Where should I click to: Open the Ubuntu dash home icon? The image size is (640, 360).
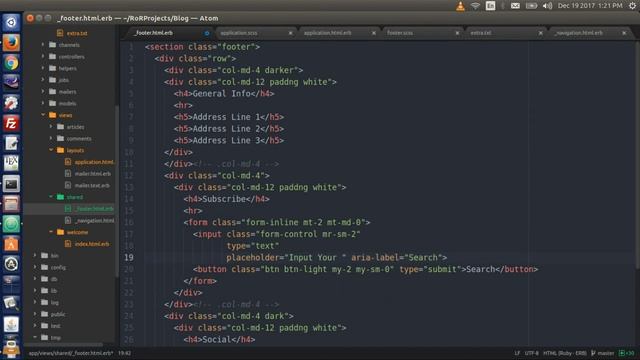tap(11, 22)
